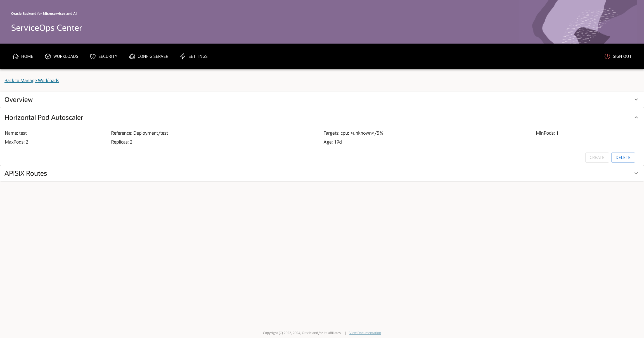Expand the APISIX Routes chevron
Image resolution: width=644 pixels, height=338 pixels.
636,173
